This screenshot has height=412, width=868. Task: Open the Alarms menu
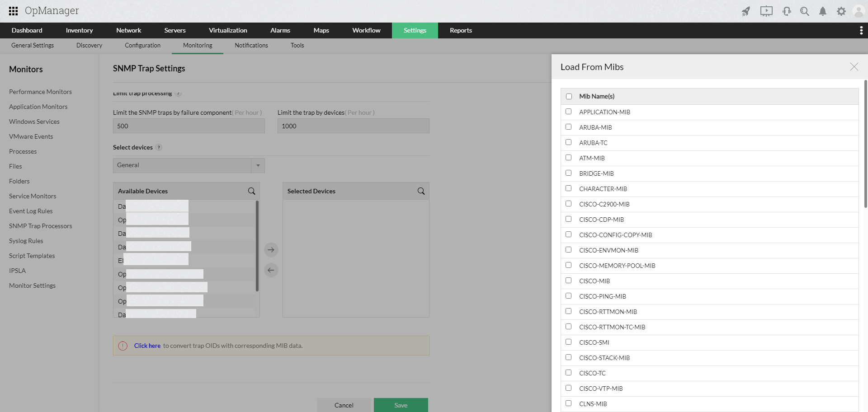tap(280, 30)
